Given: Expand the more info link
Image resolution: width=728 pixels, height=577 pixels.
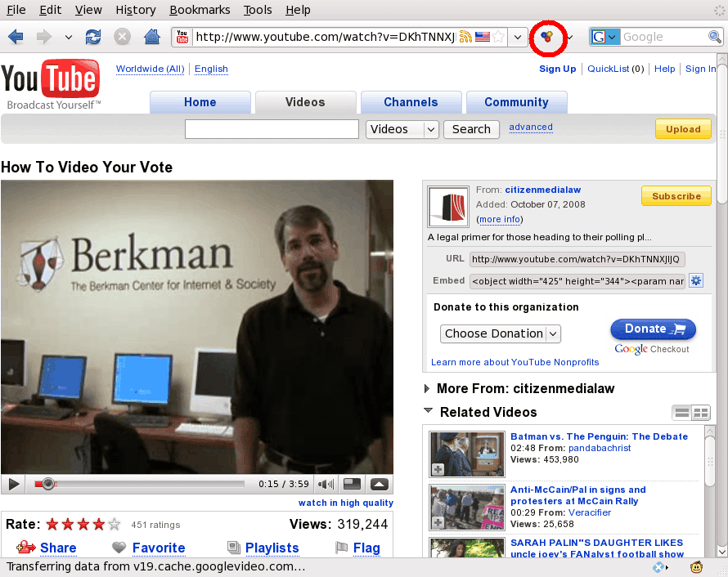Looking at the screenshot, I should tap(499, 219).
